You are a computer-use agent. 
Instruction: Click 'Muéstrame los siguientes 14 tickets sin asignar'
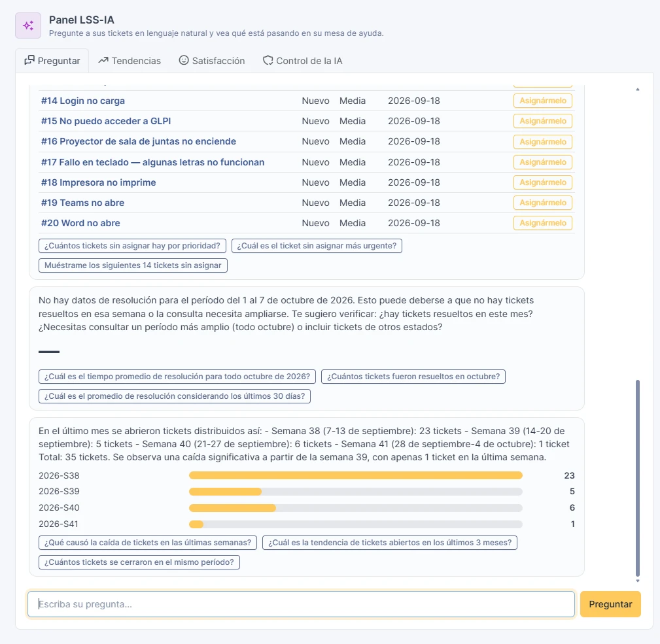click(x=133, y=265)
